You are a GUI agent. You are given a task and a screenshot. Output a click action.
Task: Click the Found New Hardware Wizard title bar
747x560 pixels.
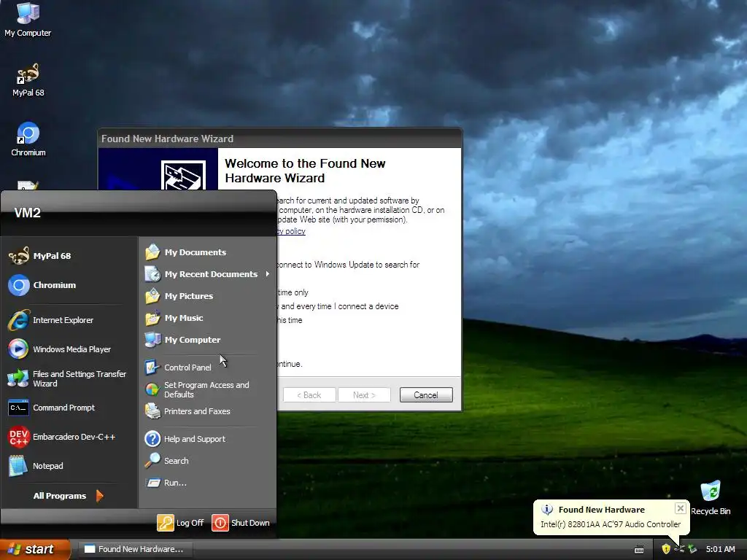(x=279, y=138)
